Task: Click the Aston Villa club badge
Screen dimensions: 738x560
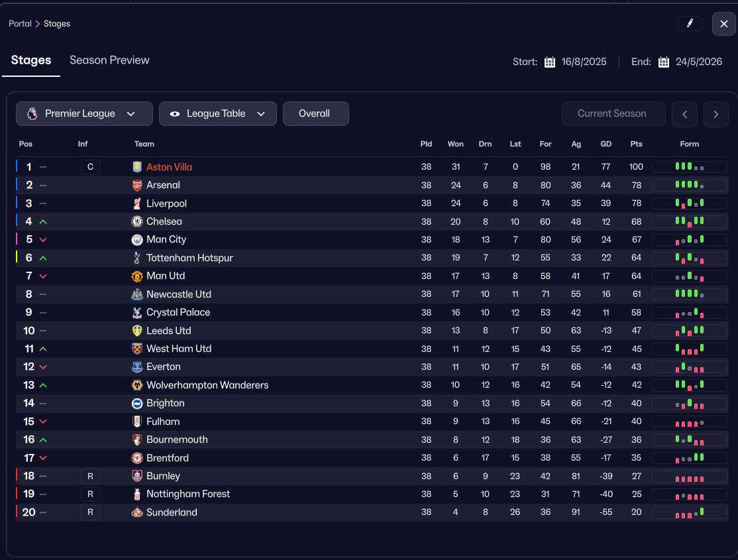Action: pos(137,167)
